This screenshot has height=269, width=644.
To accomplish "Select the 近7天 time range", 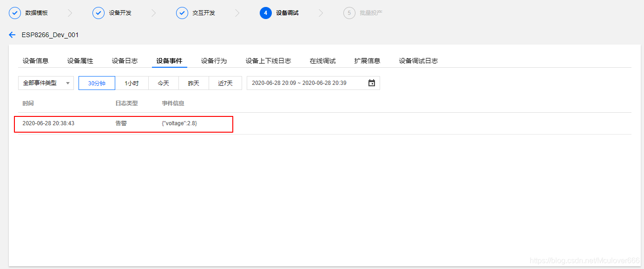I will click(x=225, y=83).
